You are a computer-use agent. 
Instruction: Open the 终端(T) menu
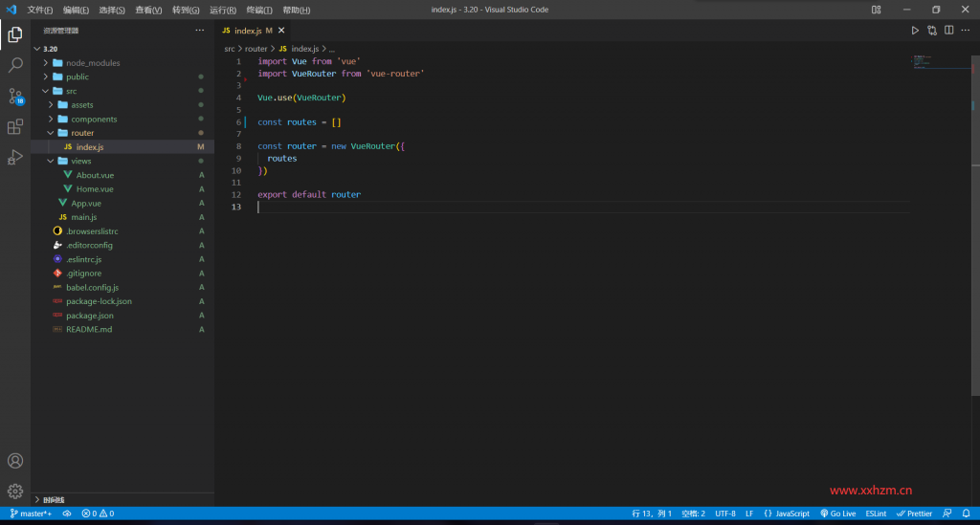pyautogui.click(x=259, y=10)
